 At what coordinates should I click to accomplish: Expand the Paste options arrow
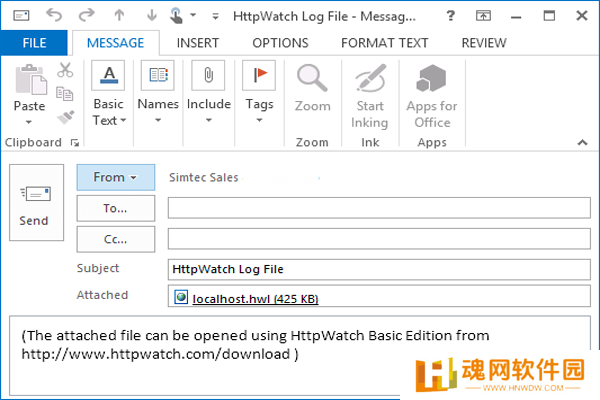(29, 122)
